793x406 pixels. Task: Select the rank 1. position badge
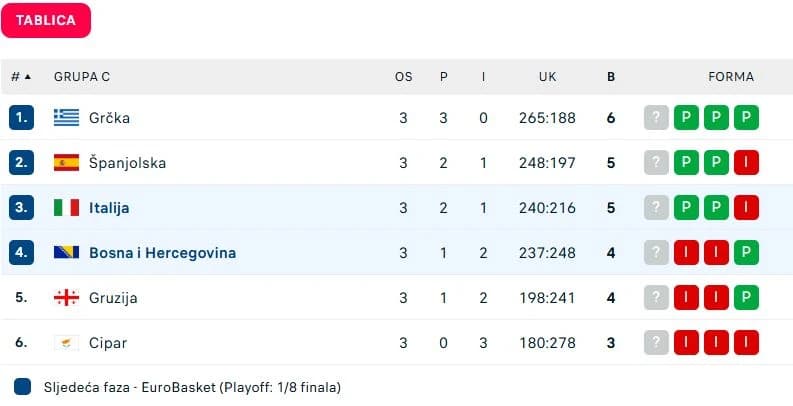coord(21,118)
